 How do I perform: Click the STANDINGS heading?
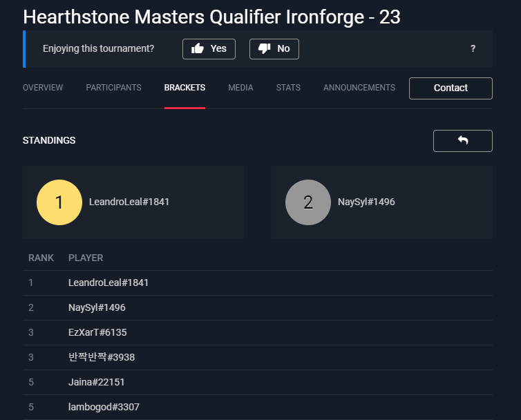[49, 140]
